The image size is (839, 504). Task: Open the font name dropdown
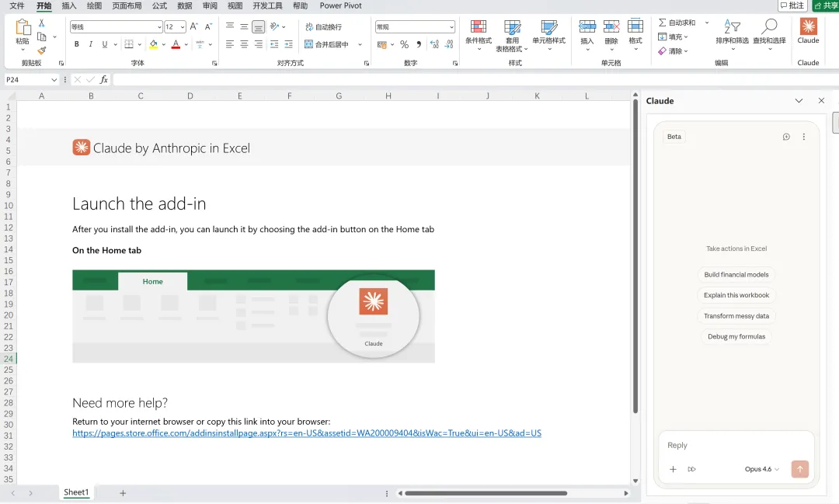159,26
